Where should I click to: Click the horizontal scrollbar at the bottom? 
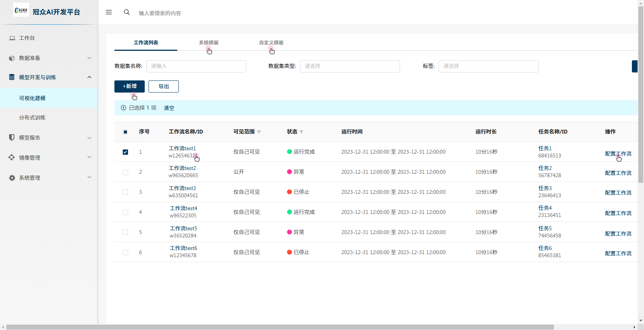pos(280,327)
